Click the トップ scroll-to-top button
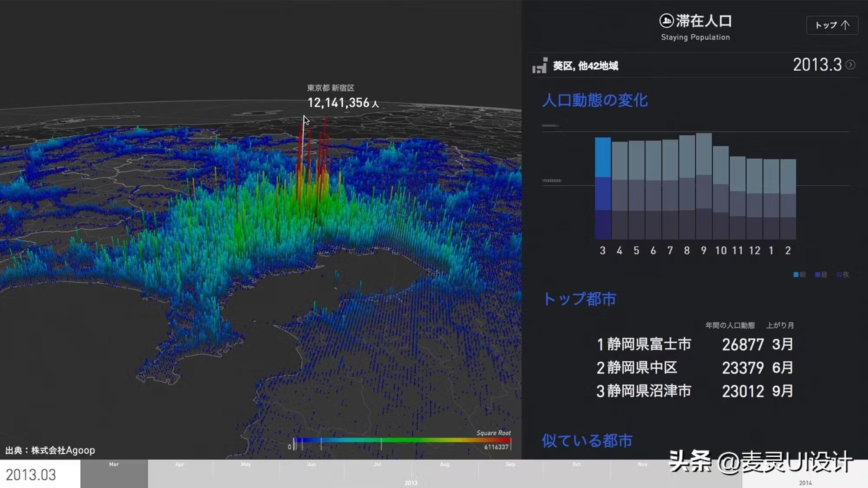This screenshot has height=488, width=868. coord(832,25)
